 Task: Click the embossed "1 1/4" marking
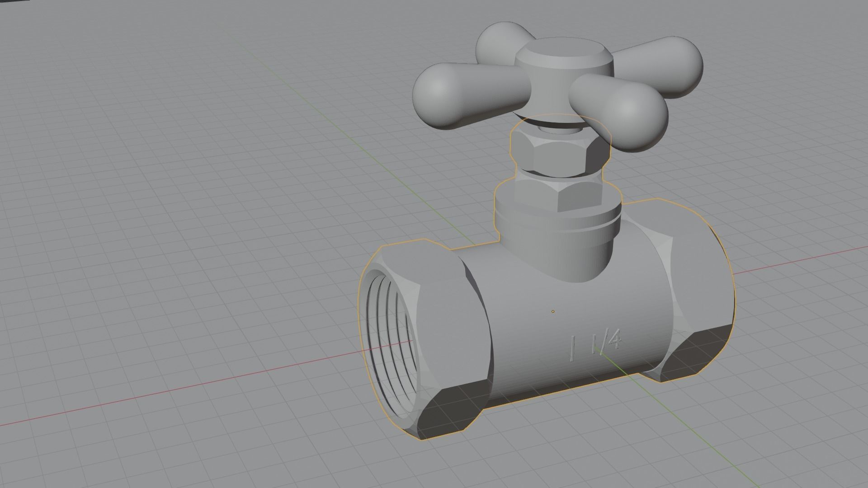coord(596,345)
